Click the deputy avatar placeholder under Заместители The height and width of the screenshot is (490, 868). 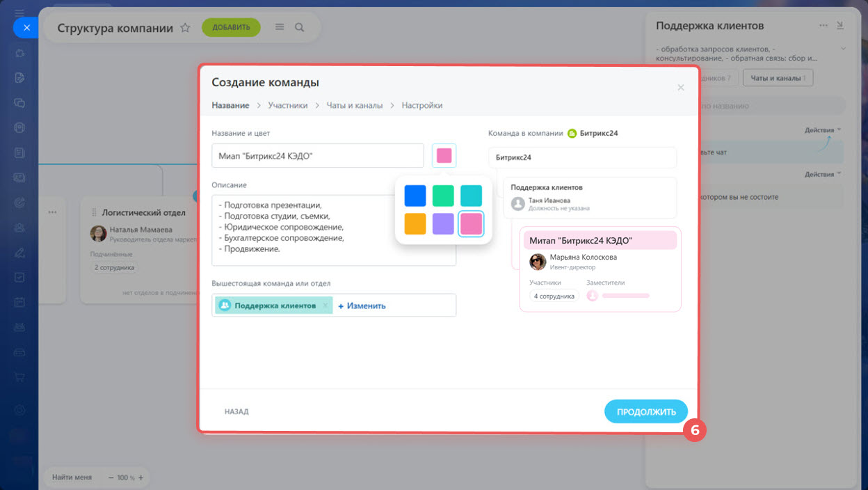pyautogui.click(x=593, y=296)
